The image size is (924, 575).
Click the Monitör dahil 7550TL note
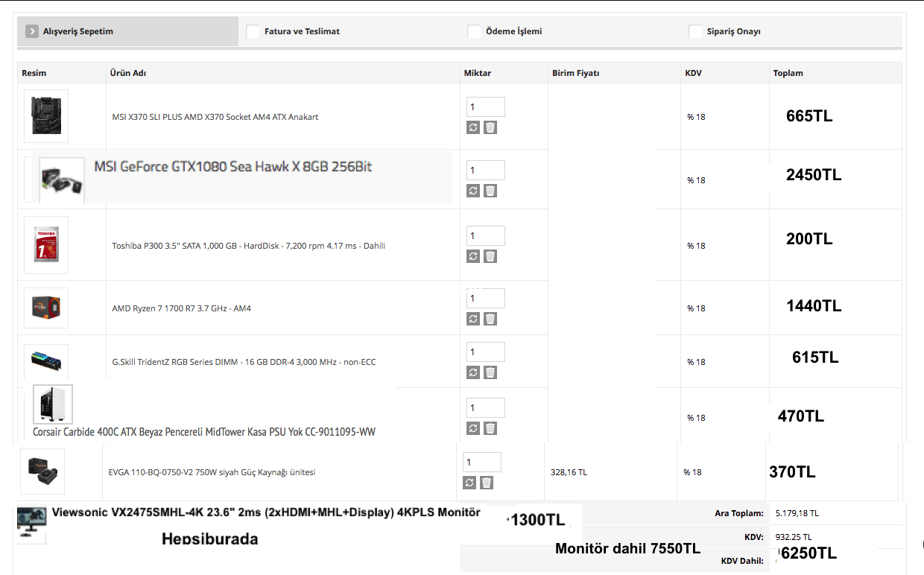pyautogui.click(x=628, y=549)
